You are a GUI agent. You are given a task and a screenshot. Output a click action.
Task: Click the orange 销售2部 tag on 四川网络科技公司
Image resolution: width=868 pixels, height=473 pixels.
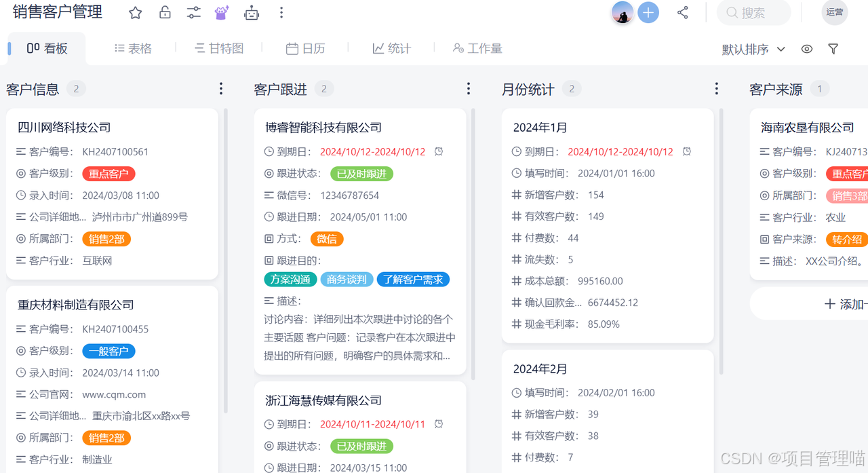tap(106, 239)
